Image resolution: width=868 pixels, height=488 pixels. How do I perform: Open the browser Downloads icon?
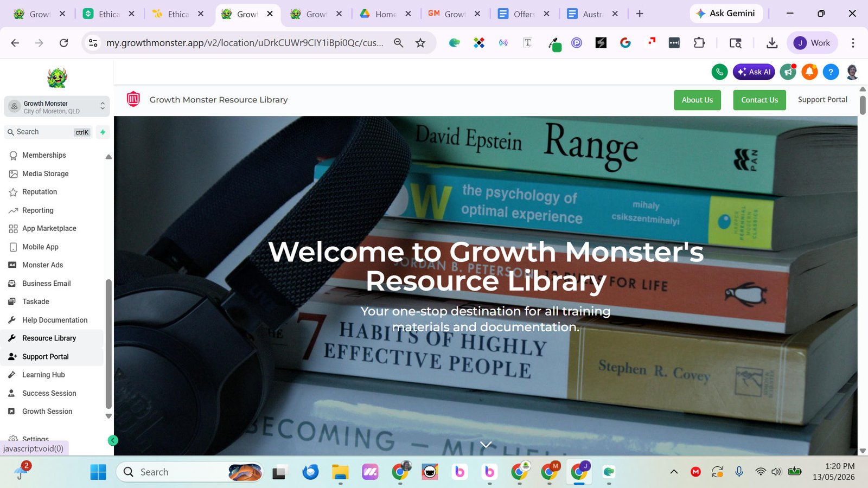(772, 43)
